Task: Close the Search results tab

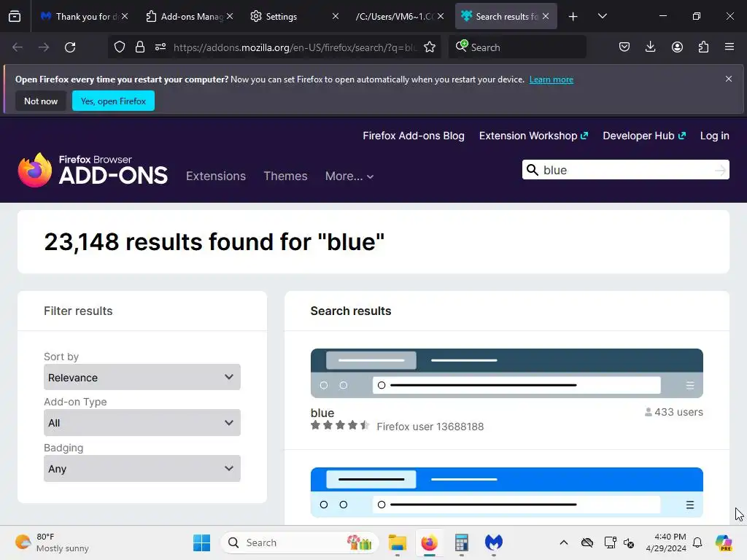Action: [546, 16]
